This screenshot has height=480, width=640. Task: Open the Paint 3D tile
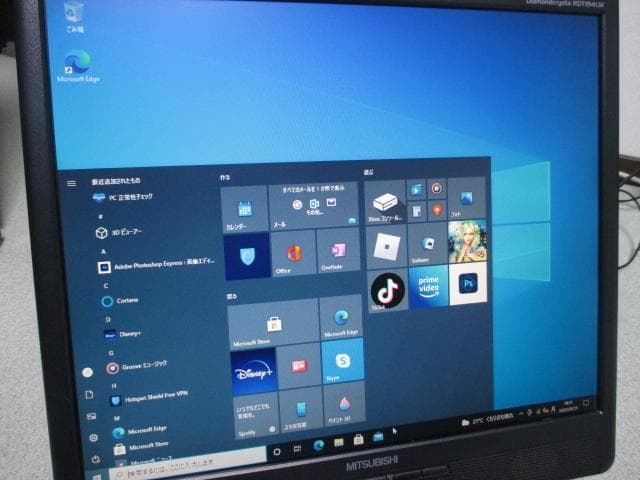pyautogui.click(x=344, y=403)
